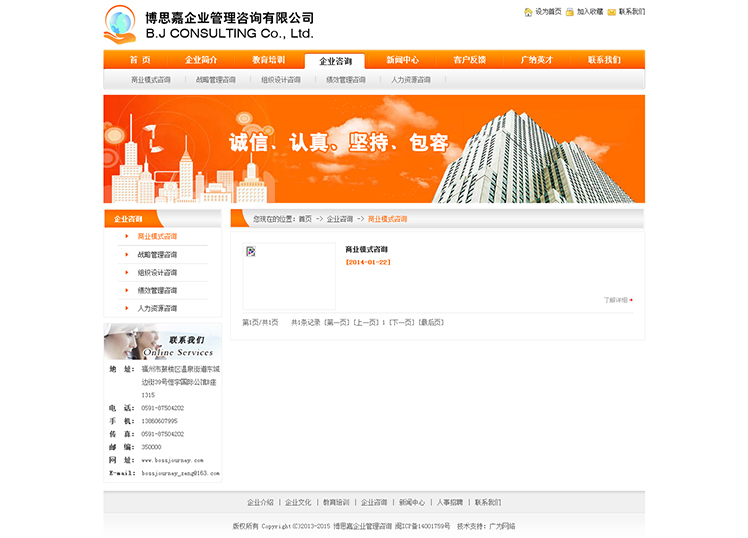Open 人事招聘 link in the footer
The height and width of the screenshot is (538, 748).
[x=450, y=502]
